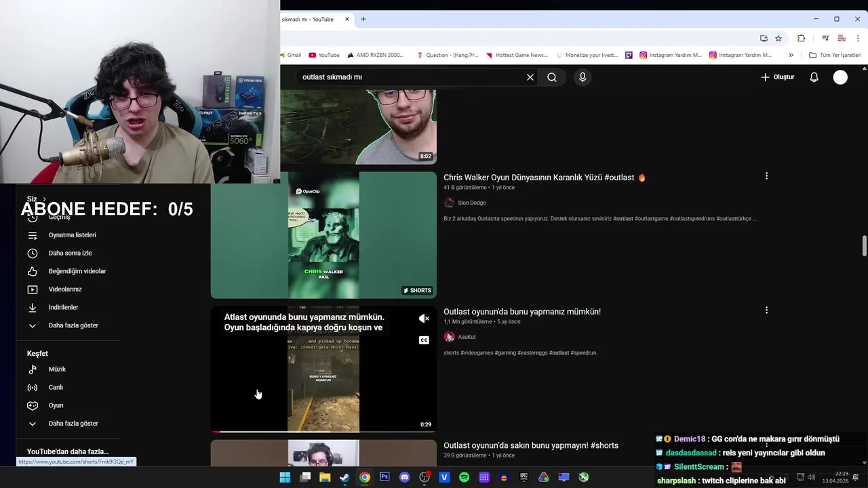The image size is (868, 488).
Task: Open the 8:02 duration video thumbnail
Action: point(358,127)
